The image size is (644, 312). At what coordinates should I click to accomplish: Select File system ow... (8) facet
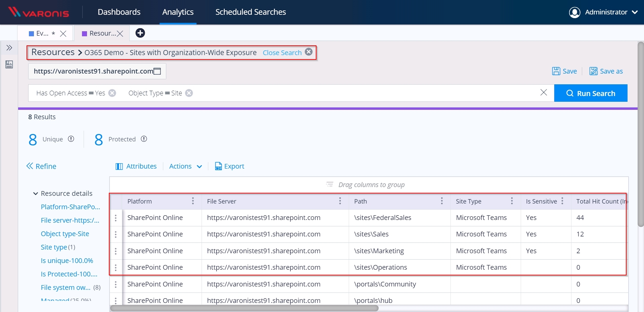click(71, 287)
